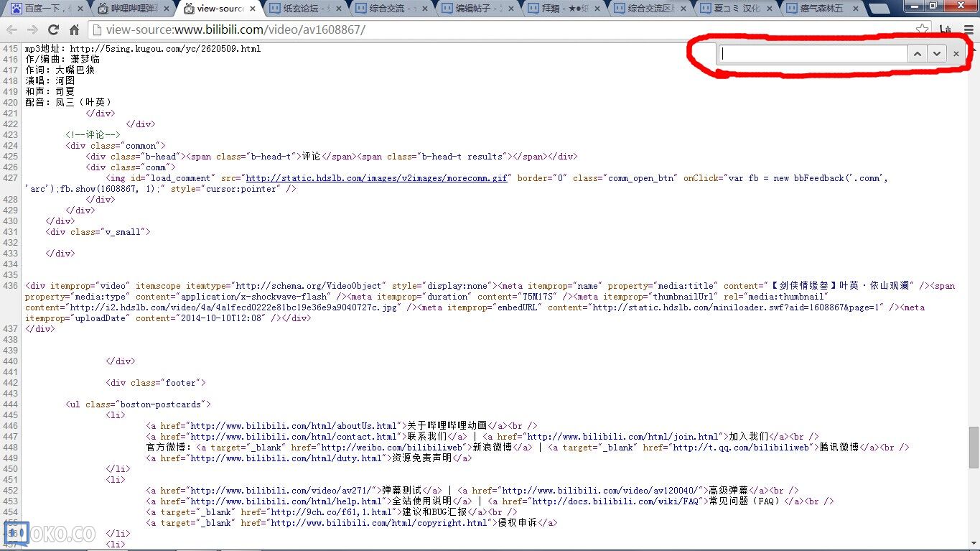Go back to the previous page
Screen dimensions: 980x551
point(11,29)
